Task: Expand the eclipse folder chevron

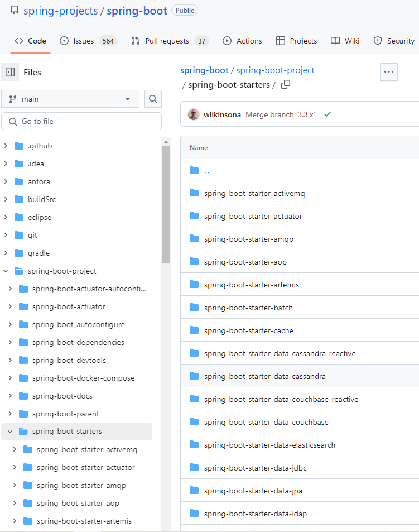Action: (6, 217)
